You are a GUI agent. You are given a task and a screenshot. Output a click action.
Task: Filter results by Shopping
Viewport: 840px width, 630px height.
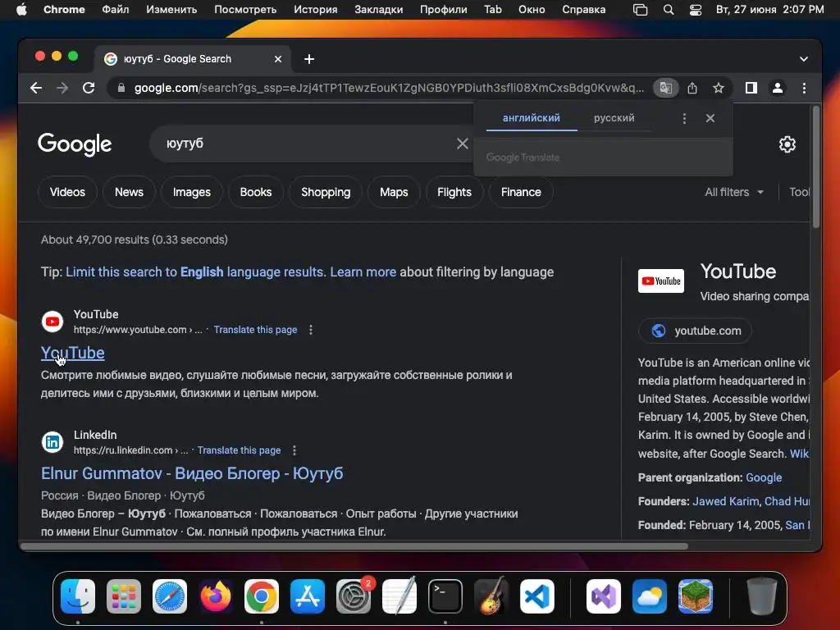point(326,192)
